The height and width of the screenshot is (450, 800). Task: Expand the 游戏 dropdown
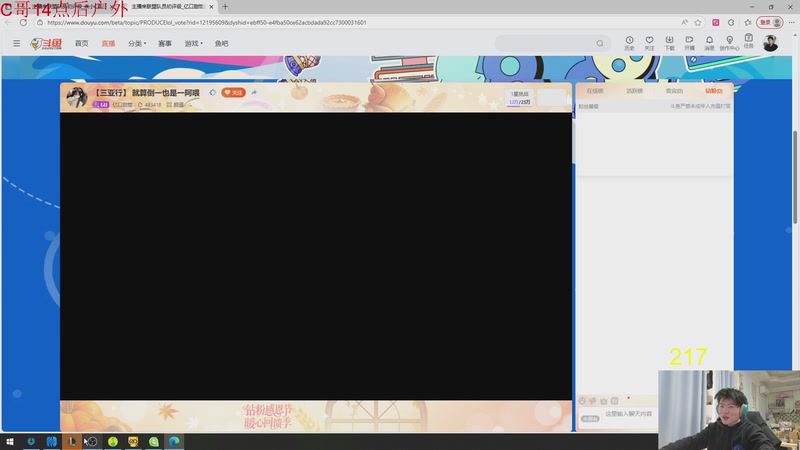(193, 43)
